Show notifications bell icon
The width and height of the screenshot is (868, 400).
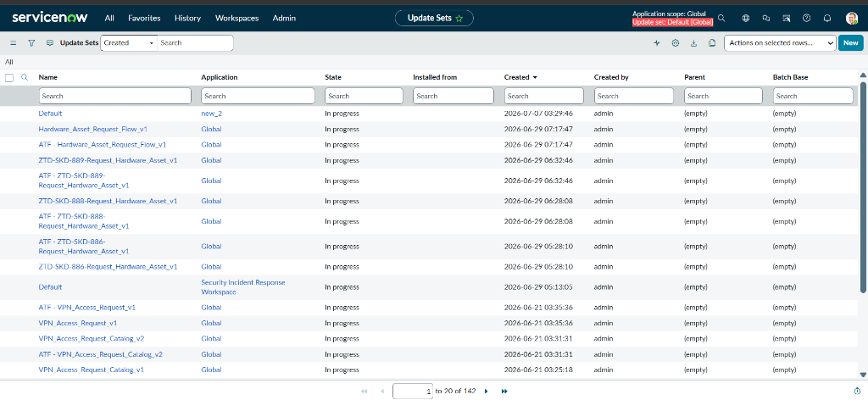pos(827,19)
